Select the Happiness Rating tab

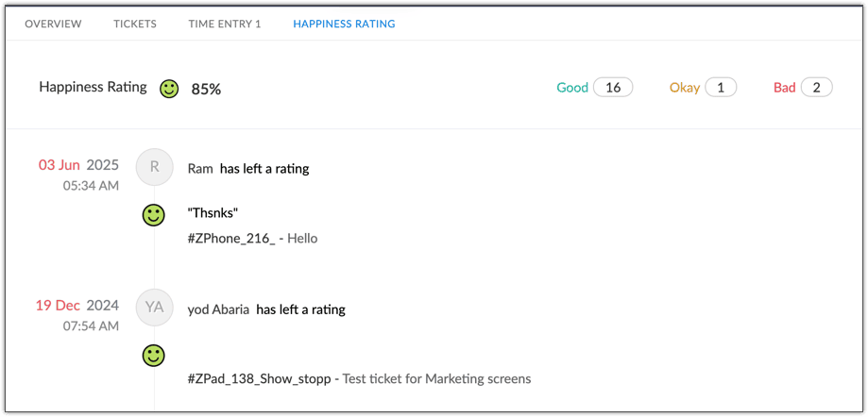[344, 24]
